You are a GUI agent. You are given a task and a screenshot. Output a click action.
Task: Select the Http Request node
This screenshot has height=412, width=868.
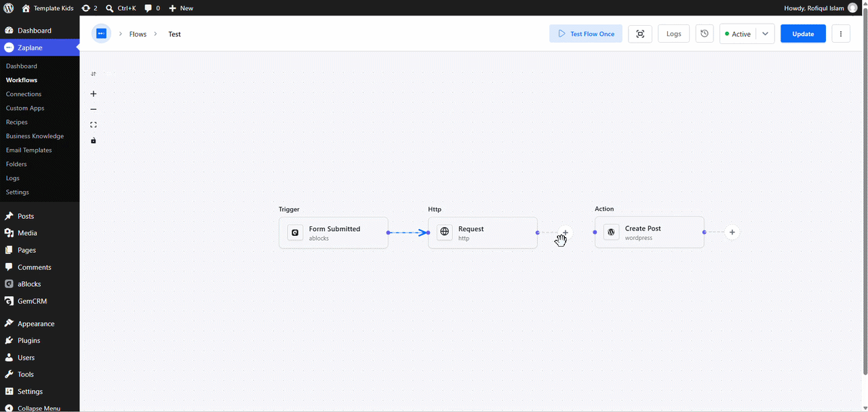click(x=483, y=232)
